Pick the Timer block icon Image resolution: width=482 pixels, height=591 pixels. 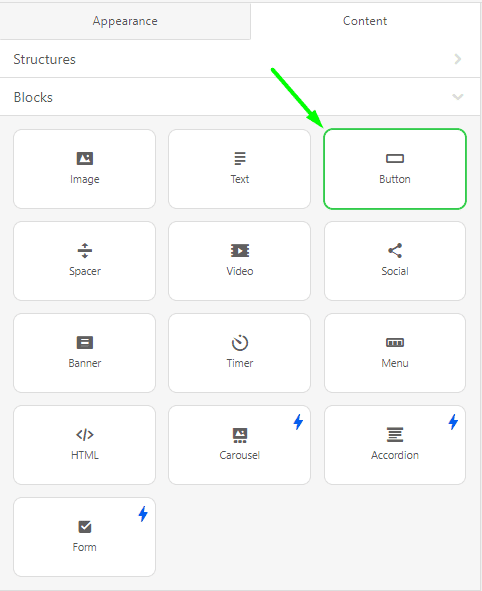pyautogui.click(x=240, y=342)
